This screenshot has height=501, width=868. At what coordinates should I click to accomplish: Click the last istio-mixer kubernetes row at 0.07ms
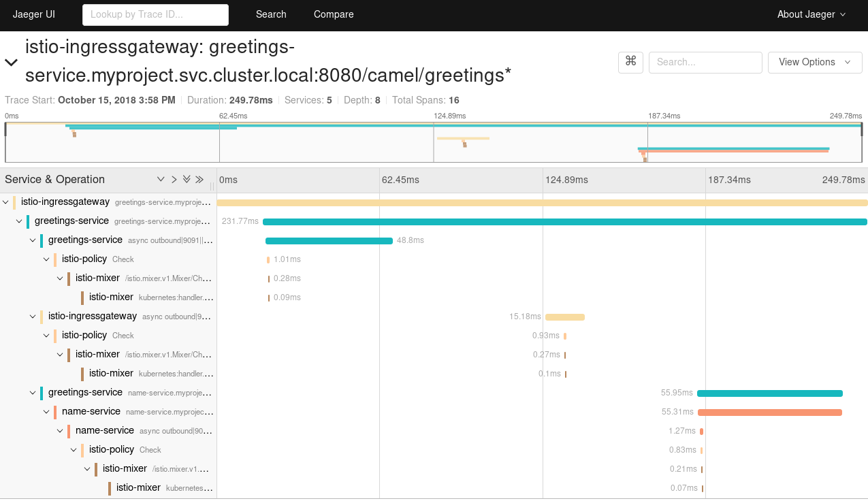(434, 488)
